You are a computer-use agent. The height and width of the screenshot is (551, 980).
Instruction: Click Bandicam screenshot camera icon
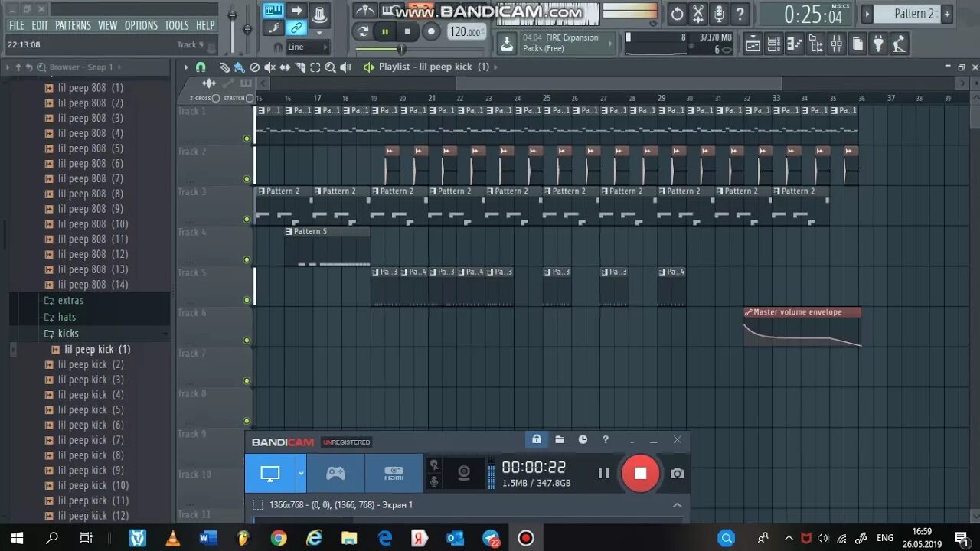point(677,474)
